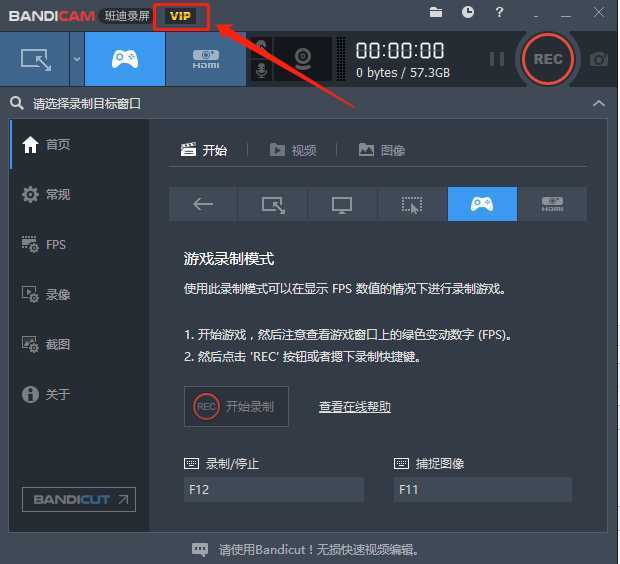Screen dimensions: 620x564
Task: Capture a screenshot with camera icon
Action: 599,59
